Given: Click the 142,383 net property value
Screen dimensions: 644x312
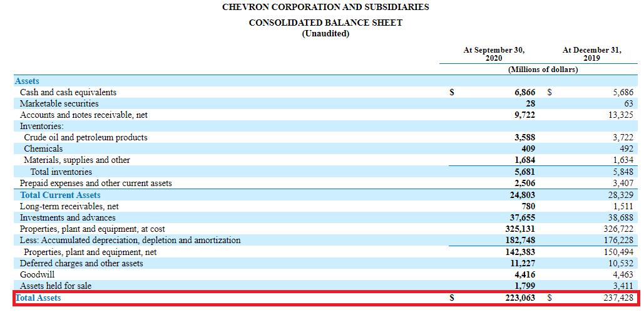Looking at the screenshot, I should [x=521, y=252].
